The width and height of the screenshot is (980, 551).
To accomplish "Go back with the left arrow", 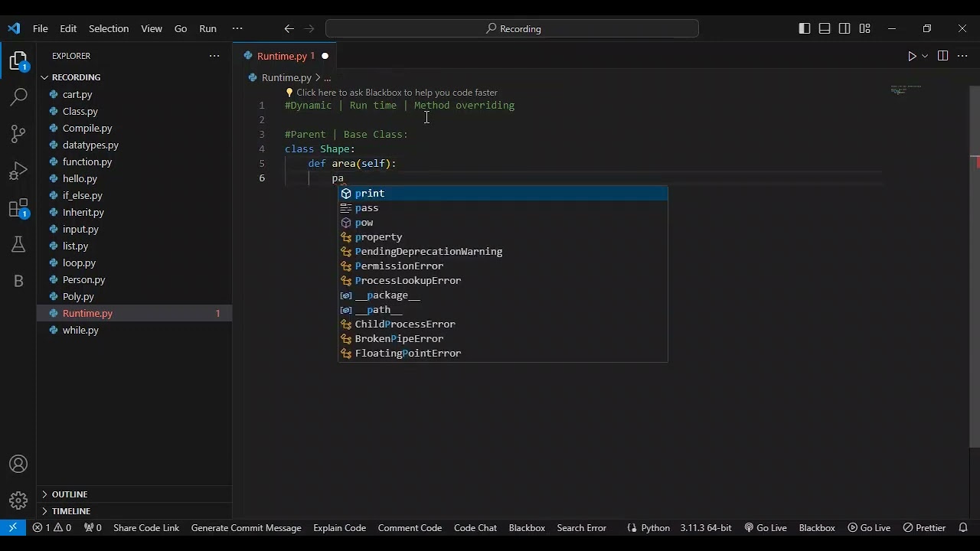I will [x=289, y=28].
